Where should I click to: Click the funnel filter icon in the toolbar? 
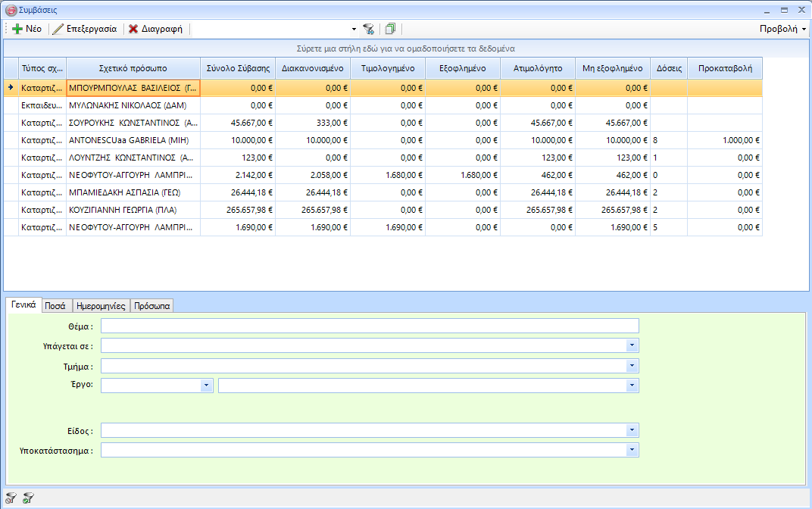(368, 29)
